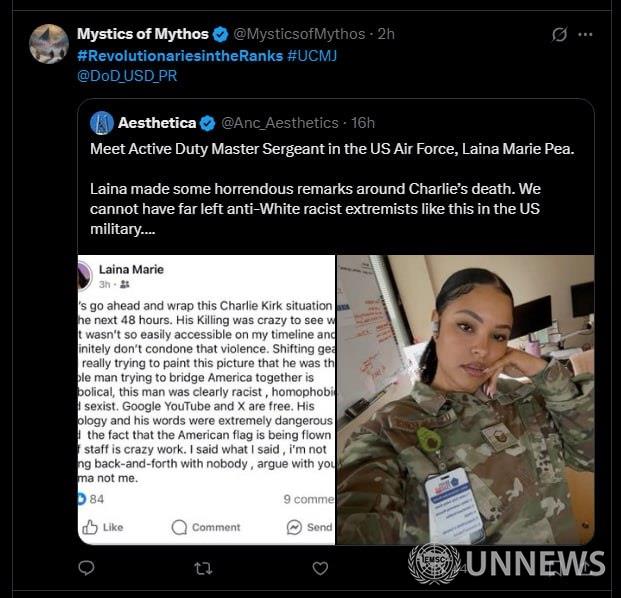Click Mystics of Mythos verified badge
This screenshot has height=598, width=621.
point(220,34)
